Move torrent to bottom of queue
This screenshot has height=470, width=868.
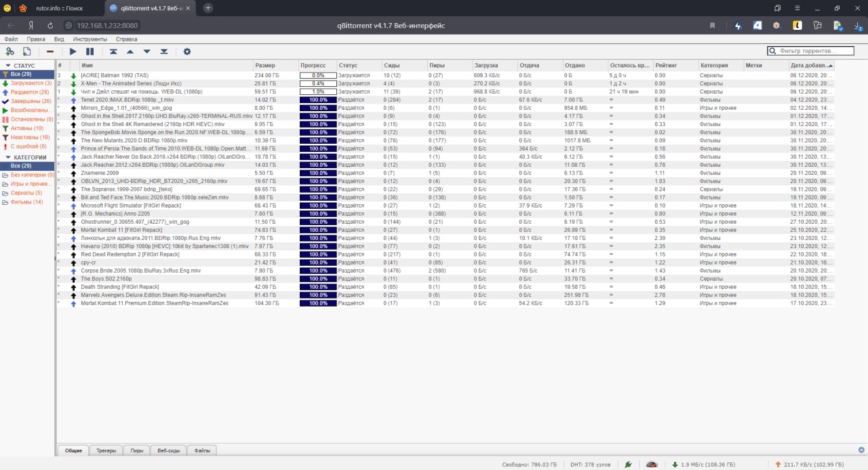click(164, 51)
